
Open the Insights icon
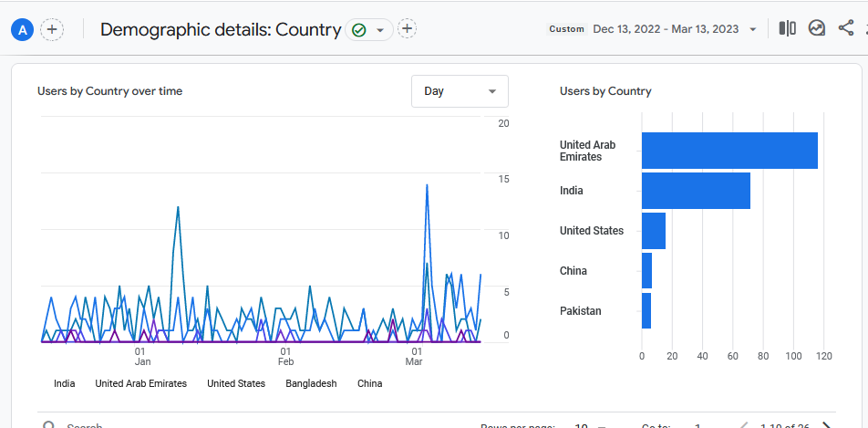(x=817, y=28)
